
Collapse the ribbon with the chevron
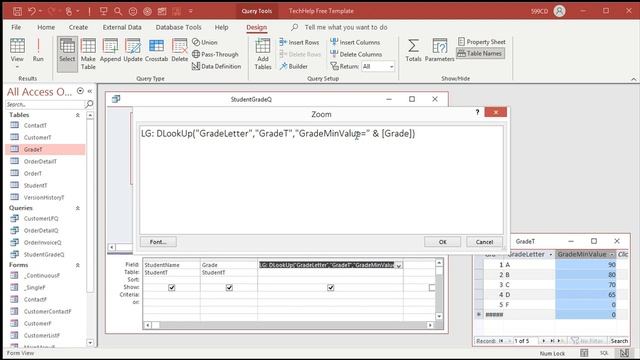pos(633,79)
